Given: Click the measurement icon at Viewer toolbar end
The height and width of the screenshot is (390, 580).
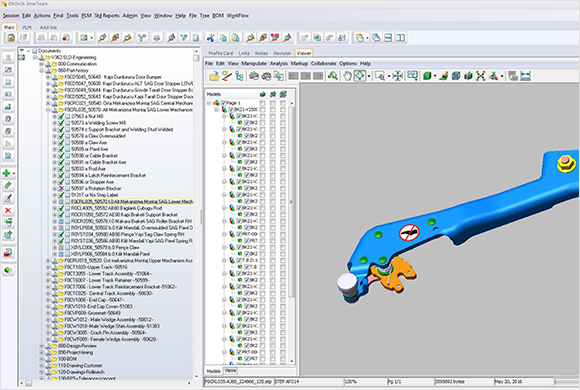Looking at the screenshot, I should tap(526, 76).
